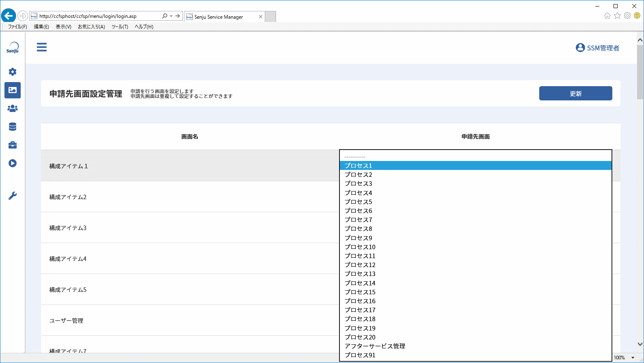Select the image screen settings sidebar icon
The height and width of the screenshot is (363, 644).
pyautogui.click(x=13, y=90)
